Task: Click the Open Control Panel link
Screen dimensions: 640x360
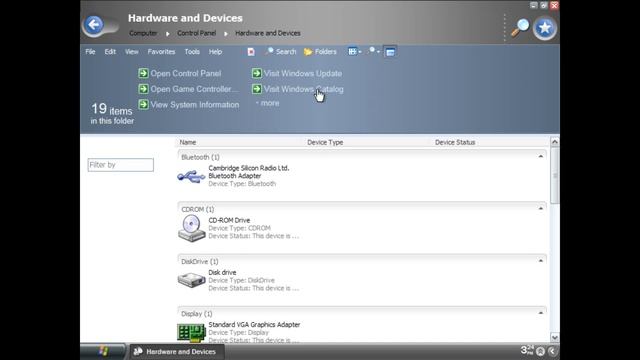Action: click(186, 73)
